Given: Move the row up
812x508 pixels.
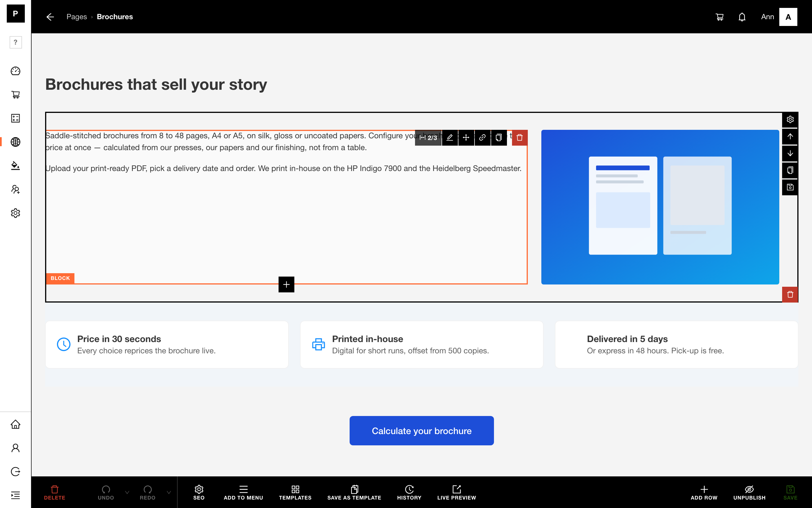Looking at the screenshot, I should point(790,136).
